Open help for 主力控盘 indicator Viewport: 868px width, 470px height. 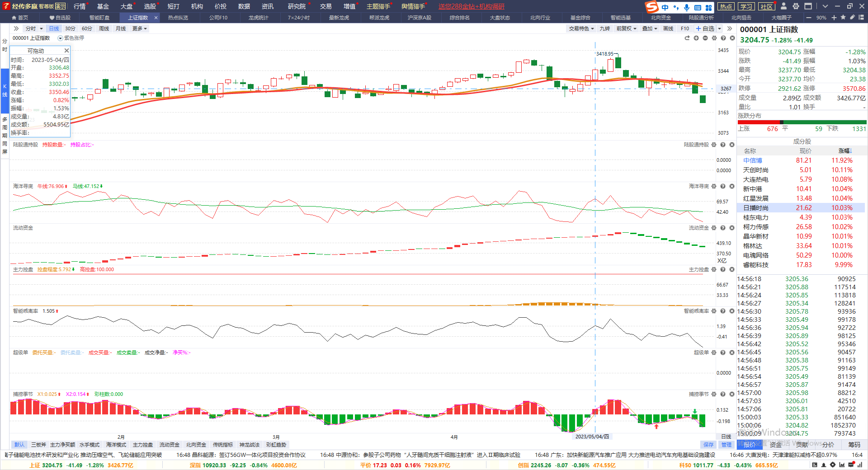723,269
